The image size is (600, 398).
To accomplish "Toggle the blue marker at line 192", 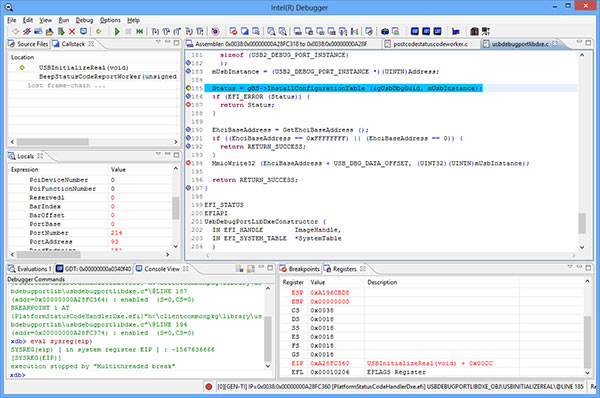I will (188, 146).
